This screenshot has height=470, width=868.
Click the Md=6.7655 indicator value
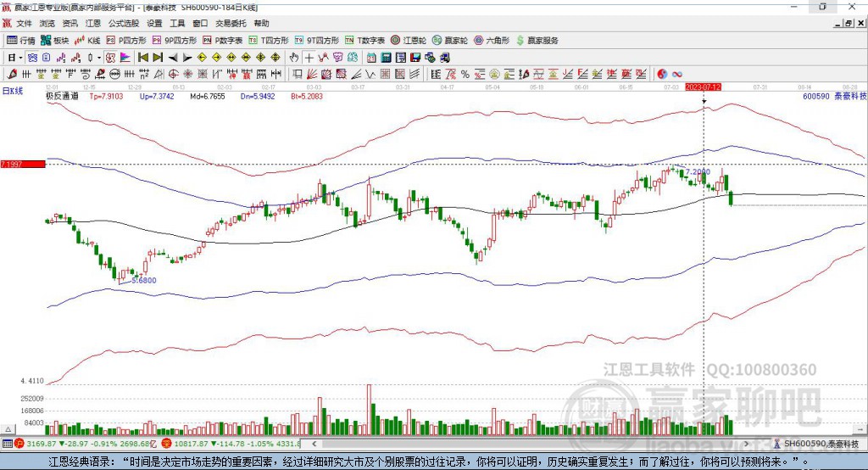[x=208, y=96]
